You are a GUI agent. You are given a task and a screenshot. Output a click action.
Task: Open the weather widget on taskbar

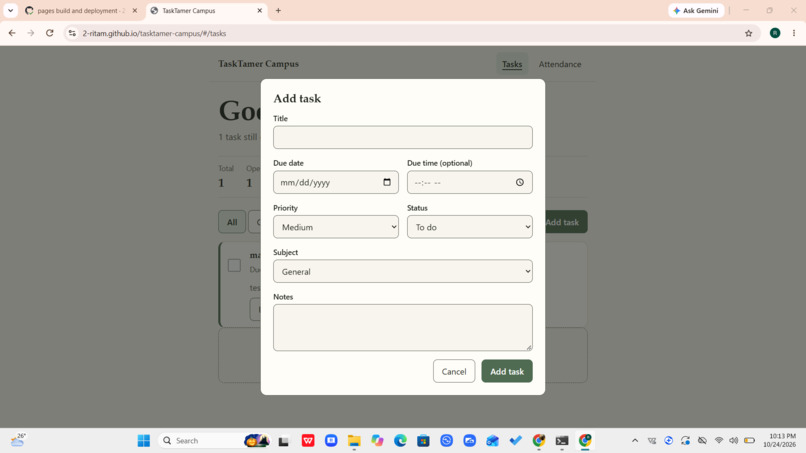point(17,440)
